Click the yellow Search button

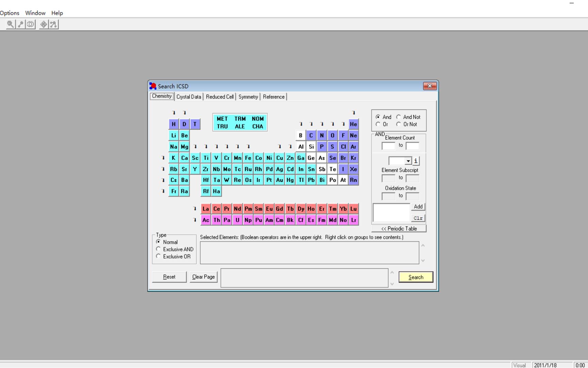point(416,277)
